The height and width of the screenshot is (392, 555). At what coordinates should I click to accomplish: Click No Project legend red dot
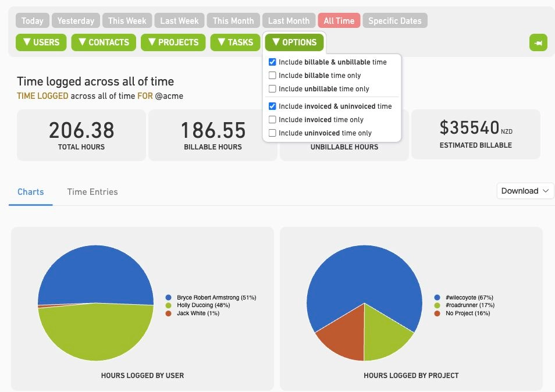pos(437,313)
